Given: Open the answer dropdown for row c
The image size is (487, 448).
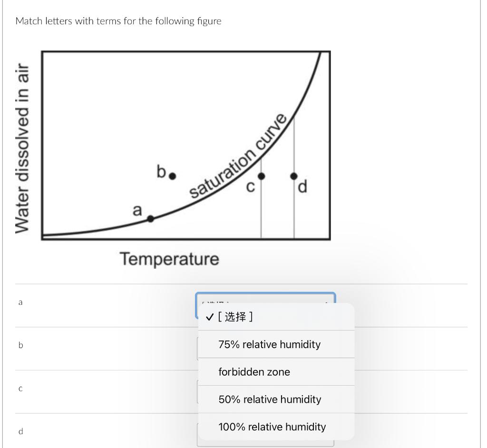Looking at the screenshot, I should pos(265,391).
